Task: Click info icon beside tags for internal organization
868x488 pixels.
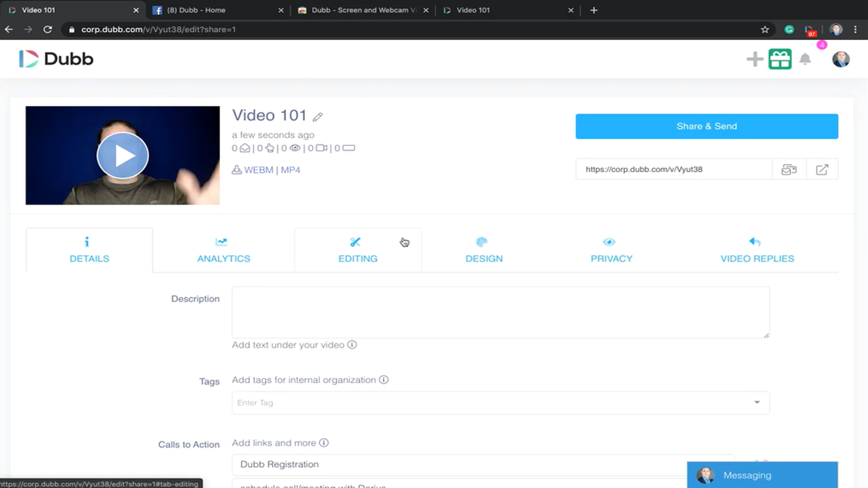Action: [383, 380]
